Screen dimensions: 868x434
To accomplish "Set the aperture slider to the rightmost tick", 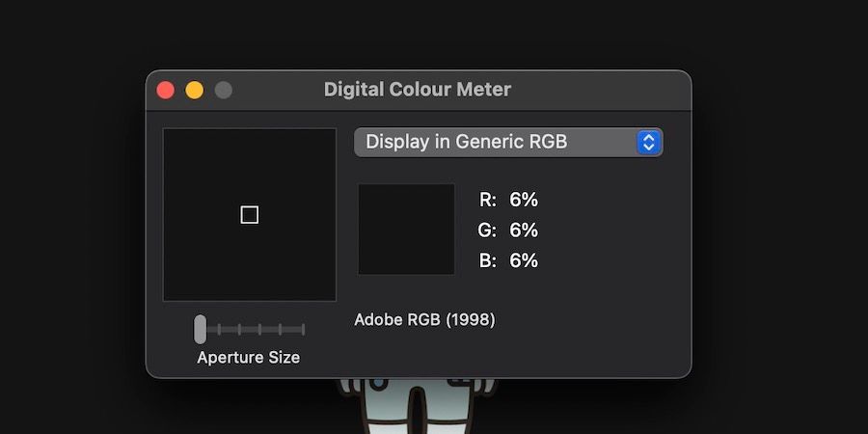I will (304, 329).
